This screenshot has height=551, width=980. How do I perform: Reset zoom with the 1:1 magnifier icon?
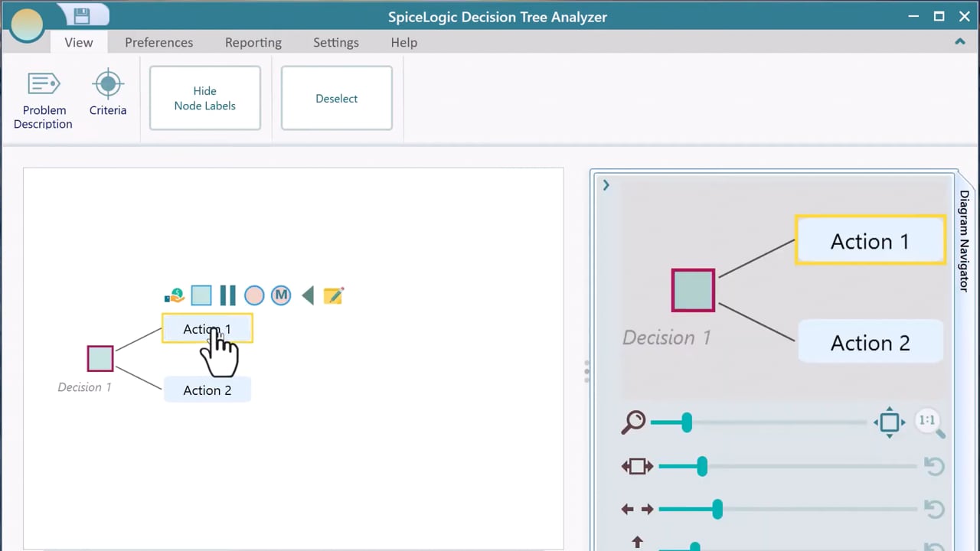click(x=929, y=422)
